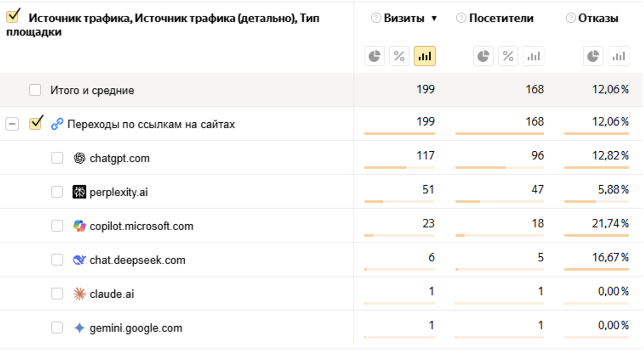Open the help icon beside Отказы

(571, 18)
